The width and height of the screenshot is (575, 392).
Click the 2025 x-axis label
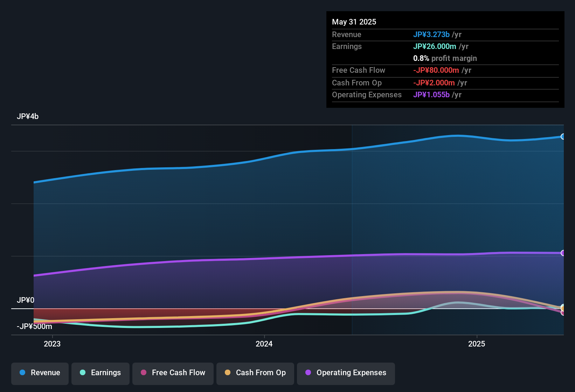(x=477, y=344)
